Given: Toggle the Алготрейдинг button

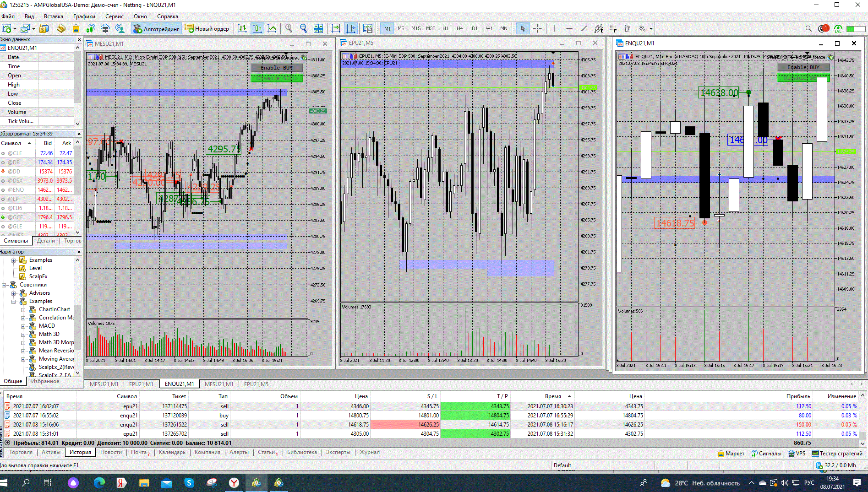Looking at the screenshot, I should tap(157, 29).
